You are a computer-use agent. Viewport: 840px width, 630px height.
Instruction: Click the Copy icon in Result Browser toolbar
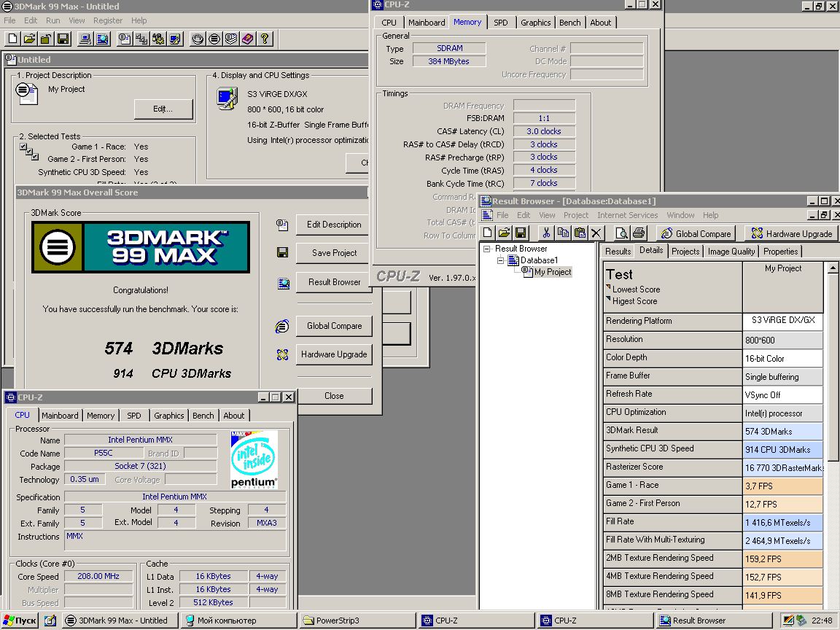[563, 233]
